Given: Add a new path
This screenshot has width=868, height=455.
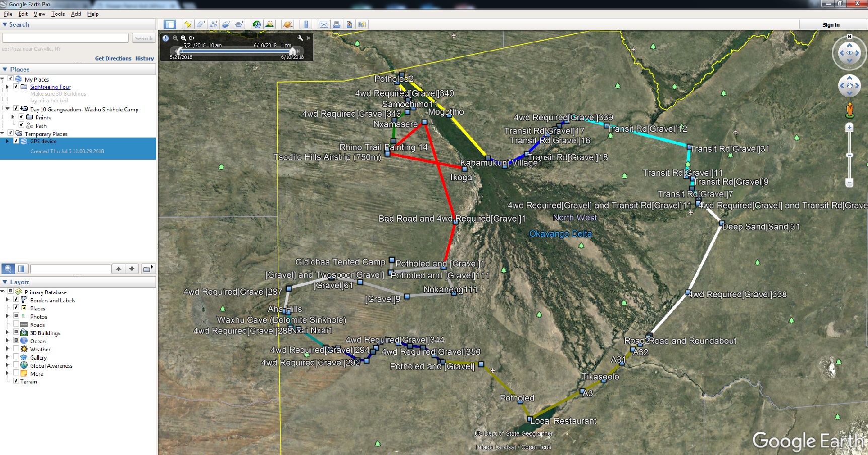Looking at the screenshot, I should pos(213,24).
